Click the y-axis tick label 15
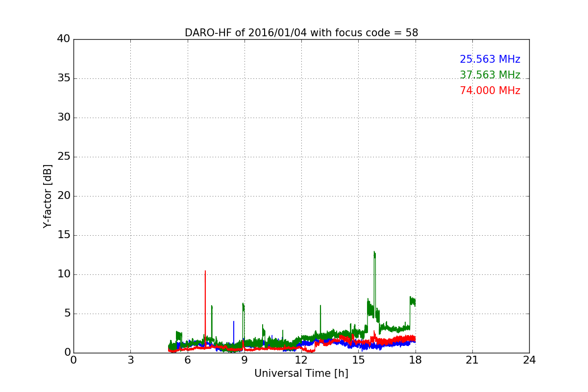 pyautogui.click(x=64, y=235)
